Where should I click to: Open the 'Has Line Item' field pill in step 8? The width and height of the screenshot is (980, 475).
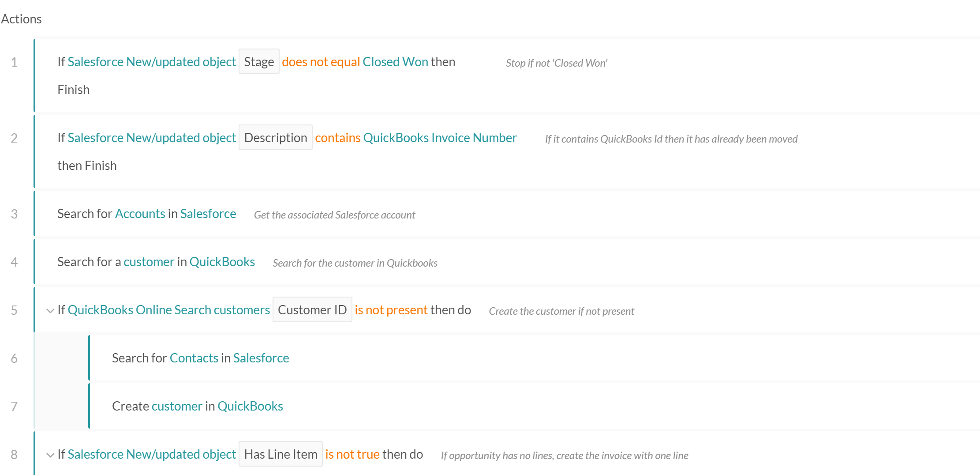pos(281,454)
